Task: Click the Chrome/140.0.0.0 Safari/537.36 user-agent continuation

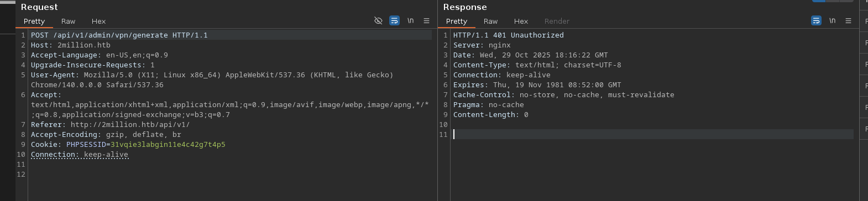Action: 97,84
